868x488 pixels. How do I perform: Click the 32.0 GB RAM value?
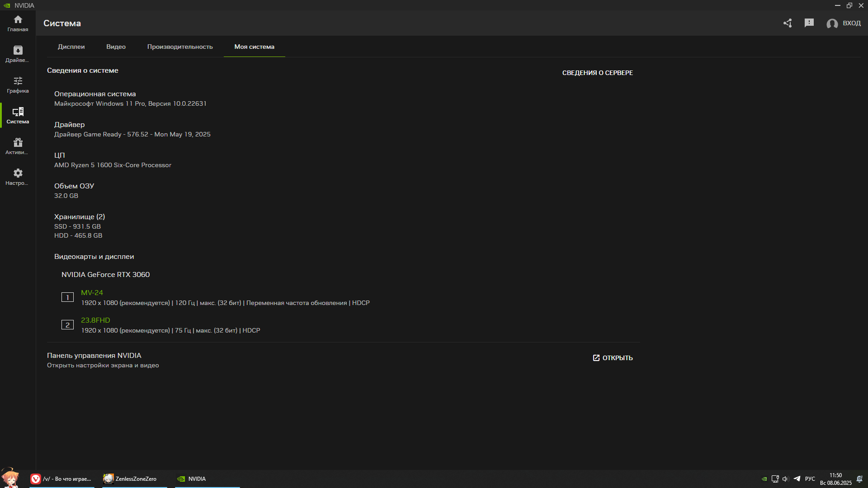[66, 196]
